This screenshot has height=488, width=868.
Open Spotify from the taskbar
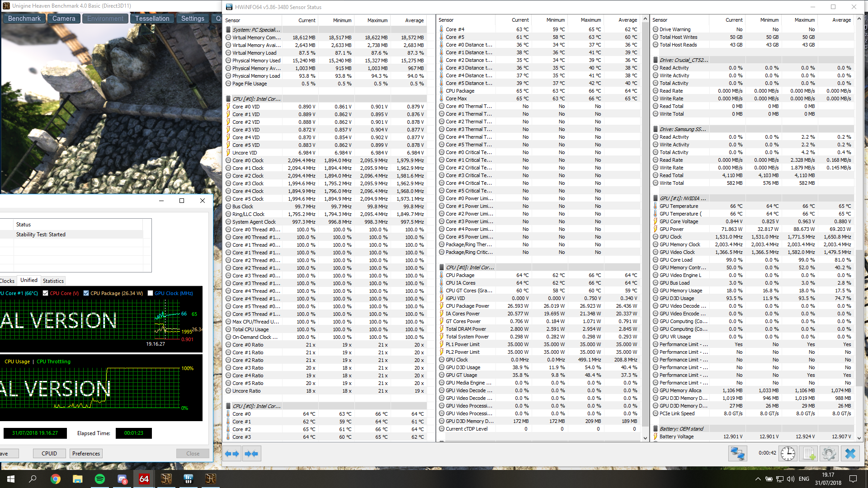(99, 479)
